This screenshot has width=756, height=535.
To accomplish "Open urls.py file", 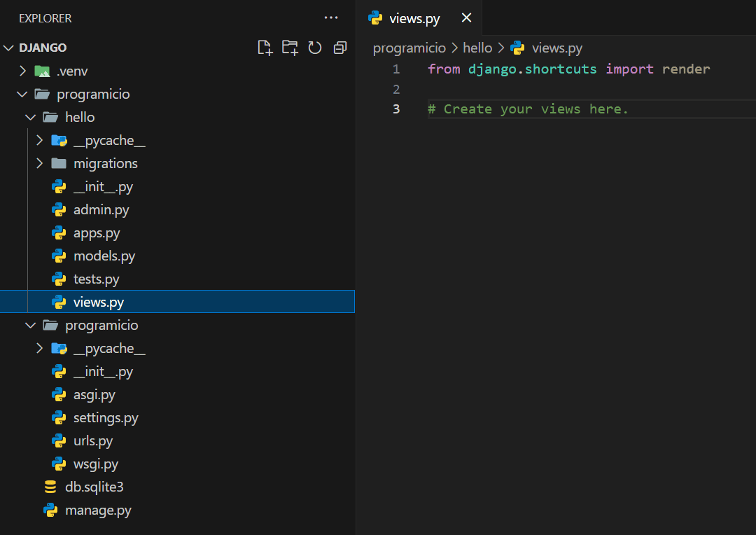I will coord(93,441).
